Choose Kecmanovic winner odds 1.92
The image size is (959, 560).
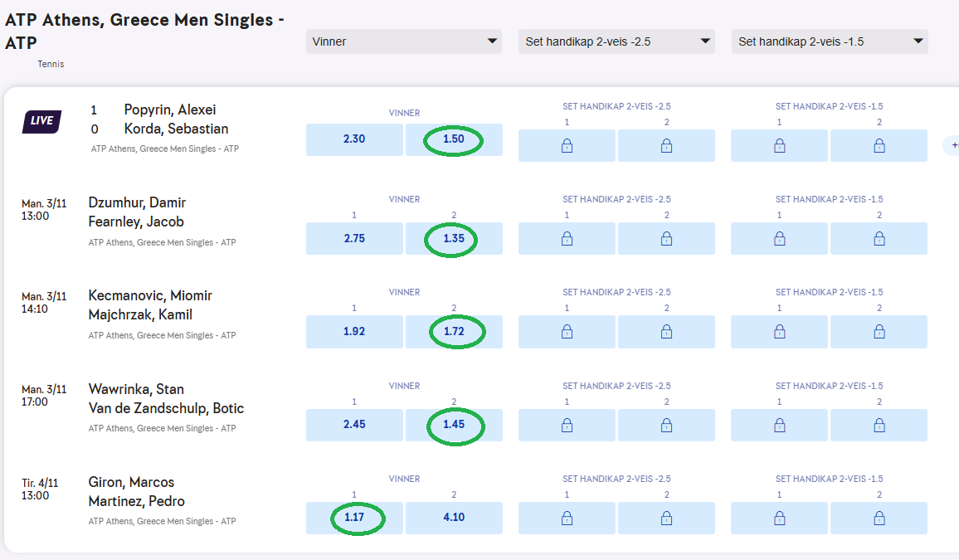354,332
